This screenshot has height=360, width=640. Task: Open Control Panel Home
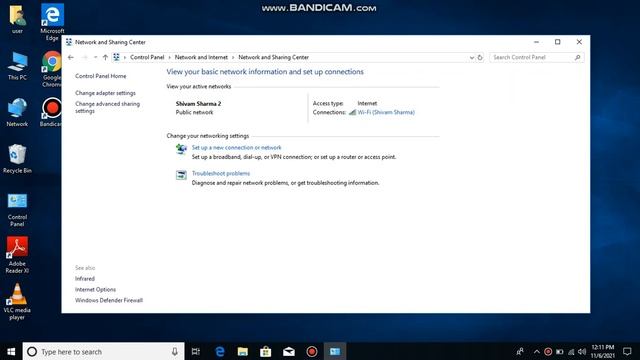point(101,76)
